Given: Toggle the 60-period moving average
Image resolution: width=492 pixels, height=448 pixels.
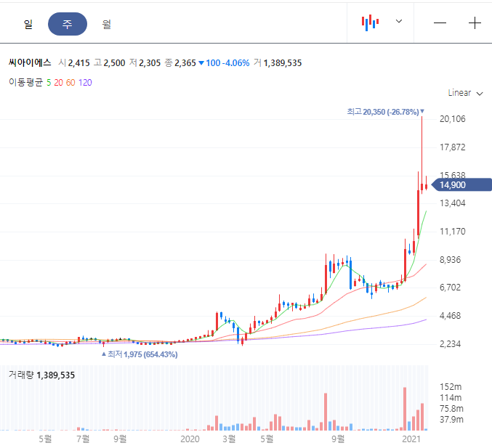Looking at the screenshot, I should [x=70, y=83].
